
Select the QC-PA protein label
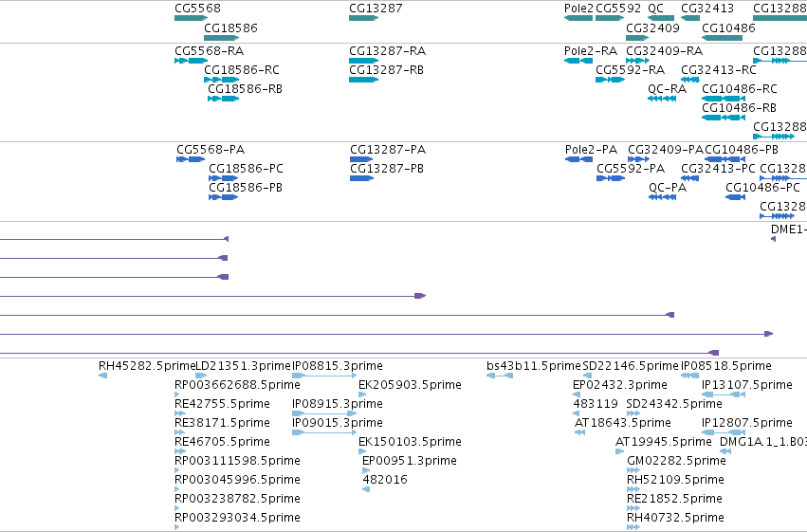pyautogui.click(x=668, y=188)
